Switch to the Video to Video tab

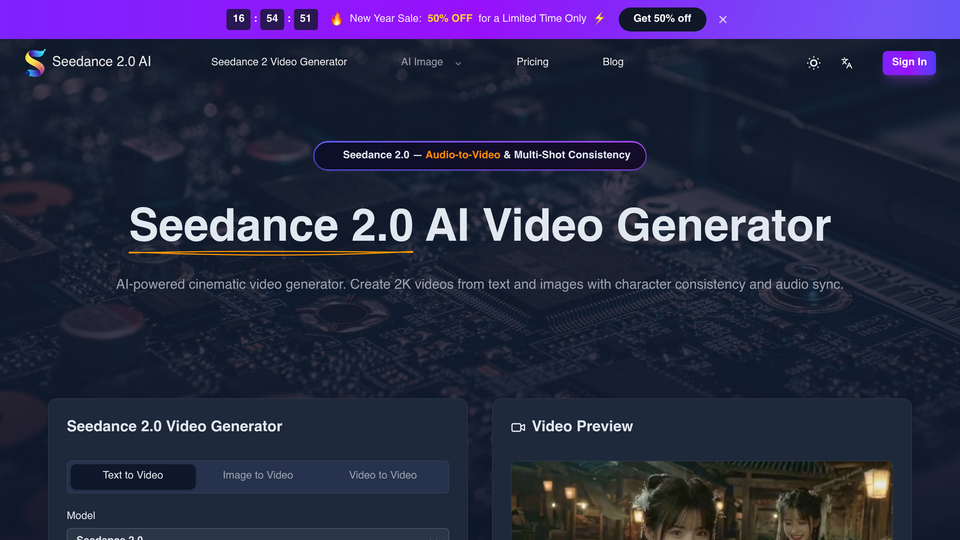(383, 476)
